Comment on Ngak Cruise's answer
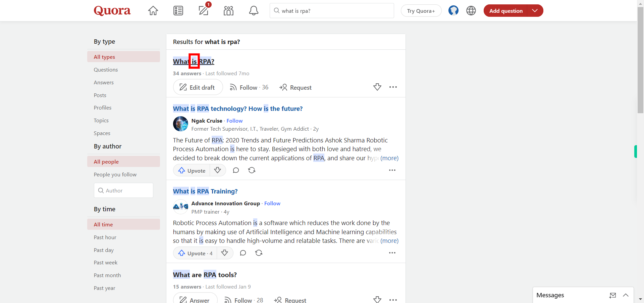 coord(236,170)
